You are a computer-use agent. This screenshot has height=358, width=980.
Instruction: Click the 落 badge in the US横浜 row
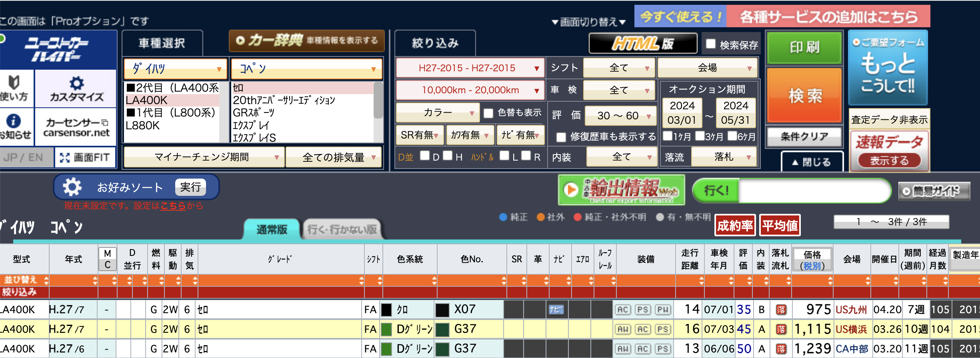(781, 329)
